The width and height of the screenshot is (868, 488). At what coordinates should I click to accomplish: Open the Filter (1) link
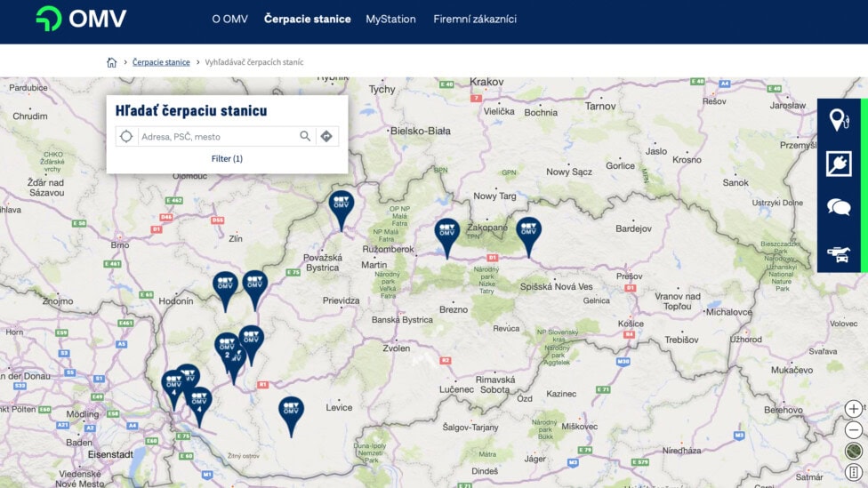tap(227, 159)
